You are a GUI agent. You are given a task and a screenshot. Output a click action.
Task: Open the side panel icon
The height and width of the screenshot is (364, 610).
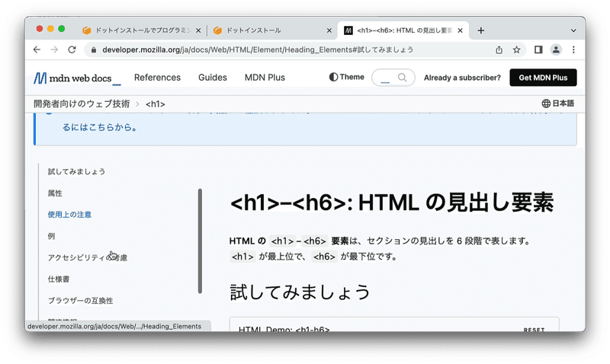click(538, 49)
